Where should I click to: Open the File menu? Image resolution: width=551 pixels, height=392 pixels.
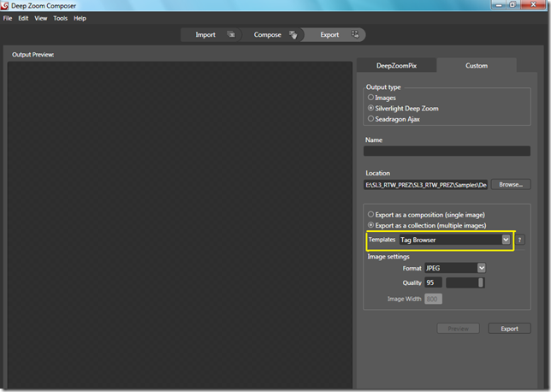[x=8, y=18]
